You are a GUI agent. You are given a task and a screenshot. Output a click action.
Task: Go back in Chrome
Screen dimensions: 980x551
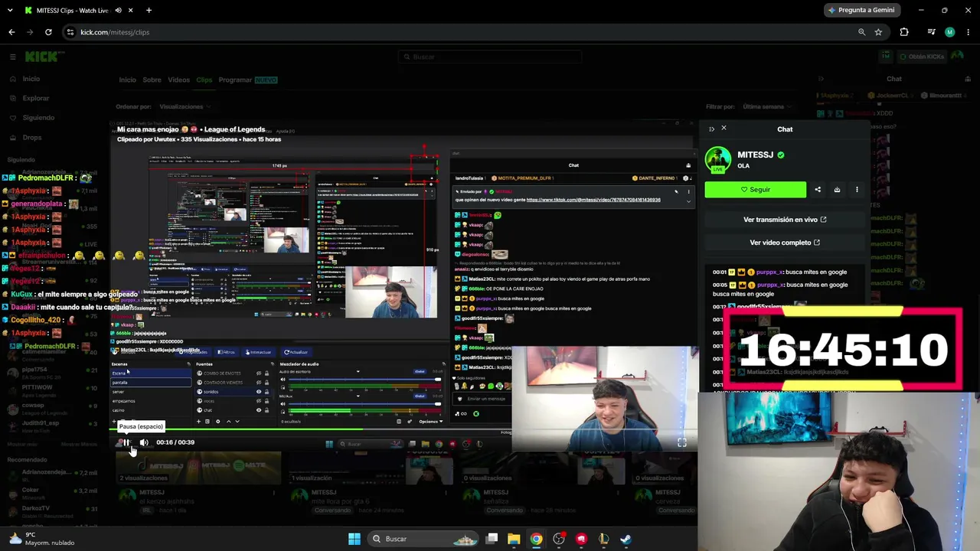(x=11, y=32)
